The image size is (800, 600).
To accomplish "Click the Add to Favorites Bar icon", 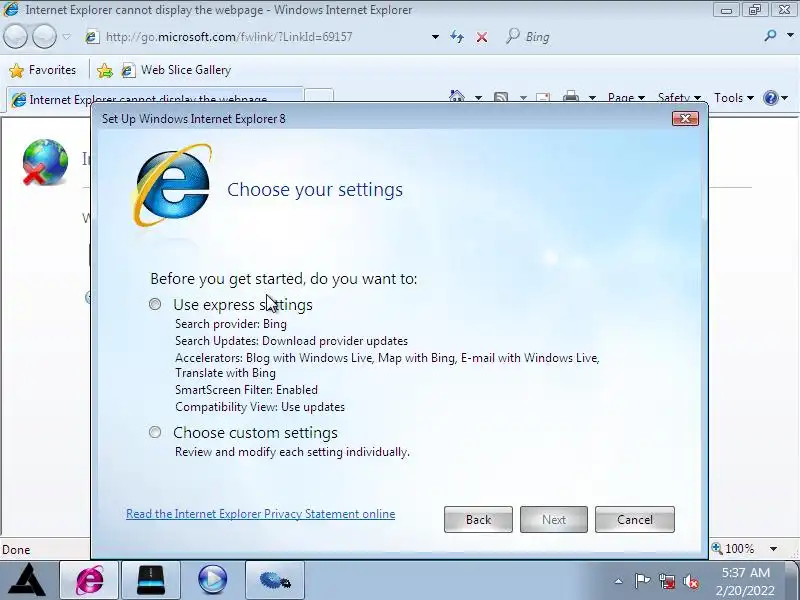I will pos(105,70).
